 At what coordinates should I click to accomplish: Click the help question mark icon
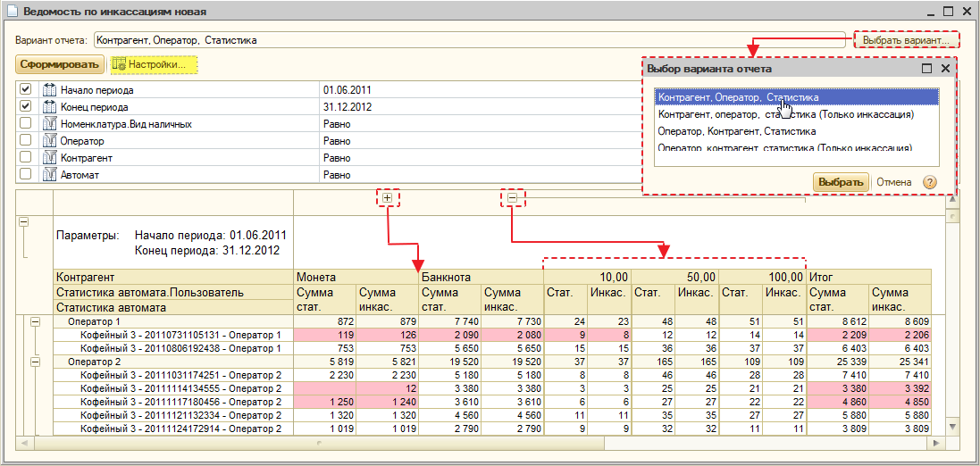(x=930, y=182)
